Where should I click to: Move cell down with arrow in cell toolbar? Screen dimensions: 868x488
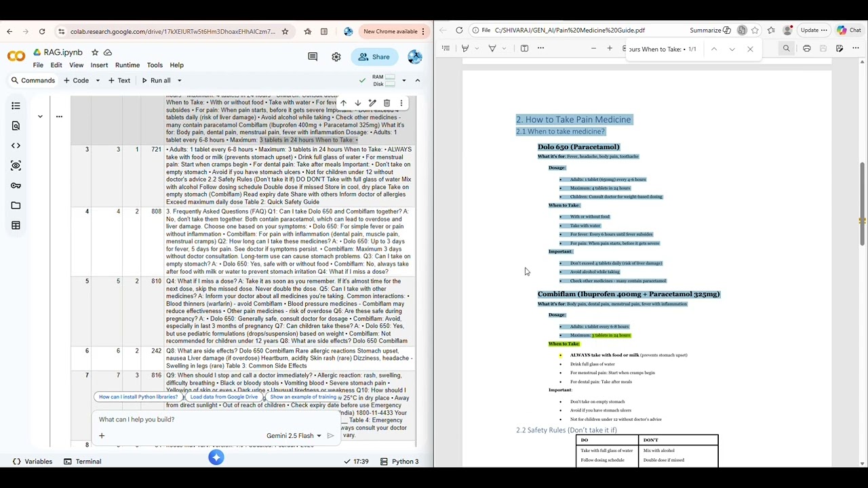point(357,103)
